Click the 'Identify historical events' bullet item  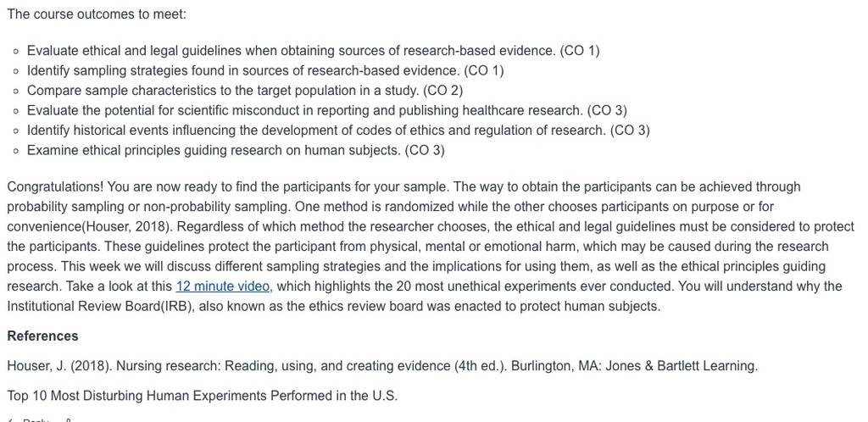(x=338, y=130)
